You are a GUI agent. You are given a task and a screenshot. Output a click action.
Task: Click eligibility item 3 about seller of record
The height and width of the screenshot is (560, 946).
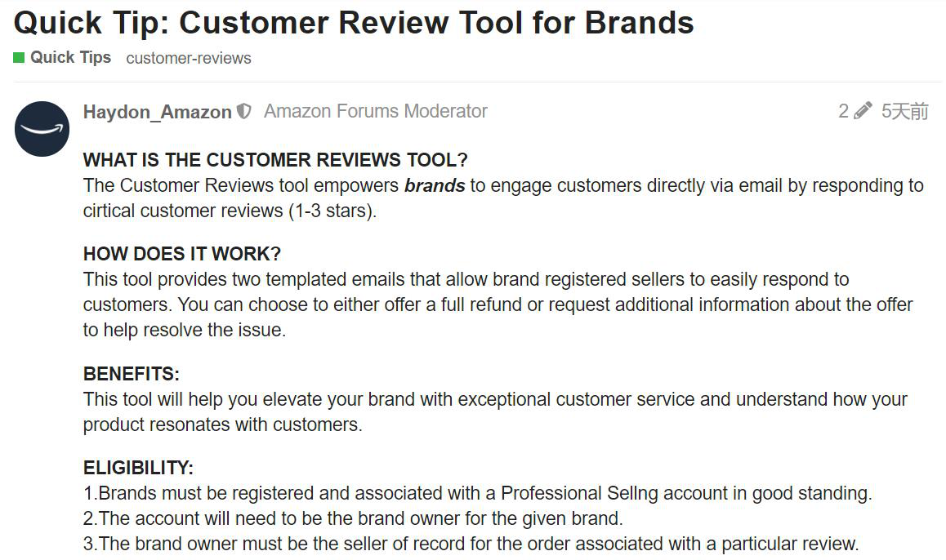(471, 544)
